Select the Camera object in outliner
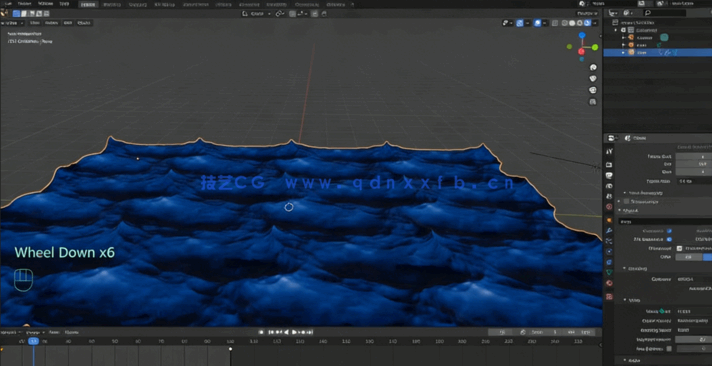Image resolution: width=712 pixels, height=366 pixels. (644, 38)
